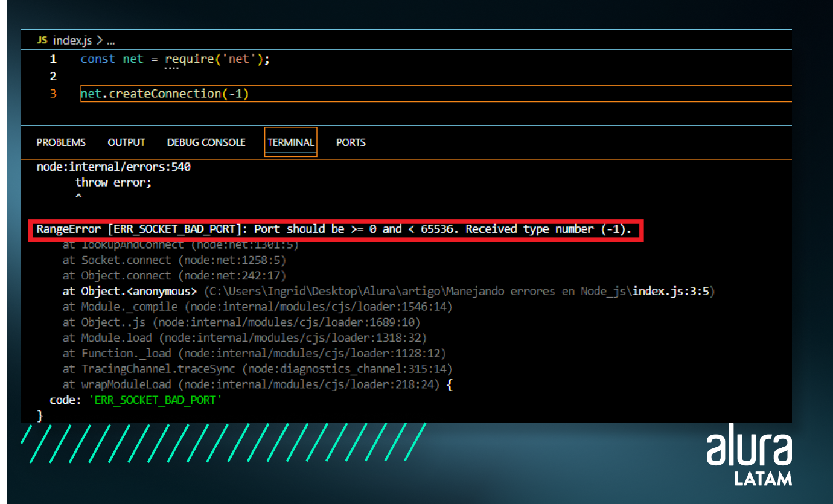Image resolution: width=833 pixels, height=504 pixels.
Task: Click the 'at Function._load' stack trace line
Action: click(254, 353)
